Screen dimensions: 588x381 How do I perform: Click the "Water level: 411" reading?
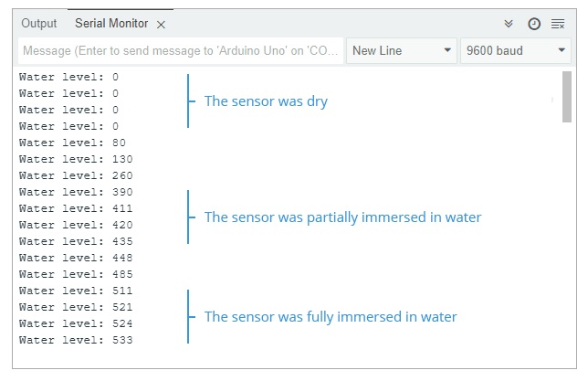pyautogui.click(x=76, y=208)
